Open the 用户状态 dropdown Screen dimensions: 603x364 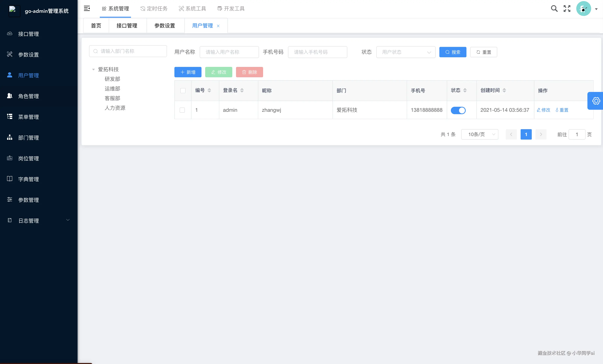[406, 52]
